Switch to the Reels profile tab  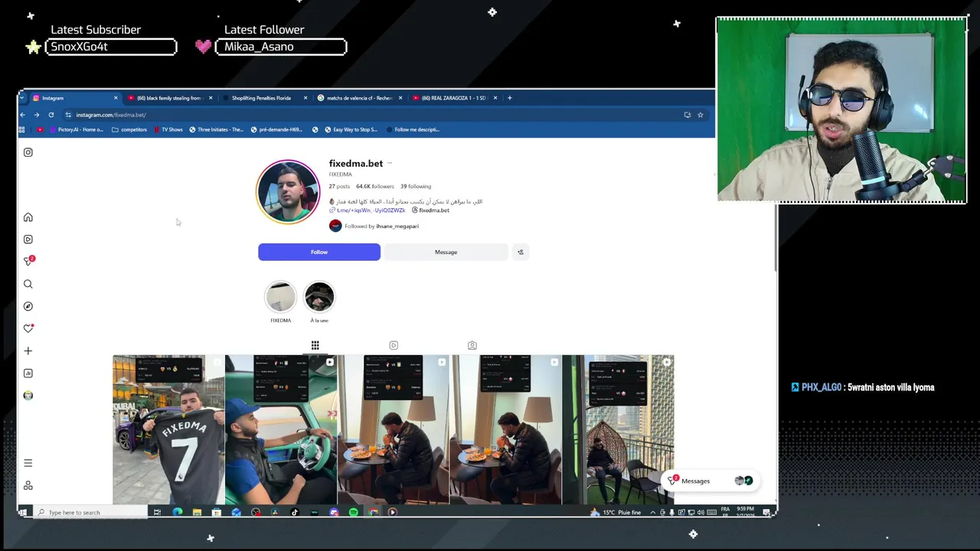pyautogui.click(x=394, y=345)
